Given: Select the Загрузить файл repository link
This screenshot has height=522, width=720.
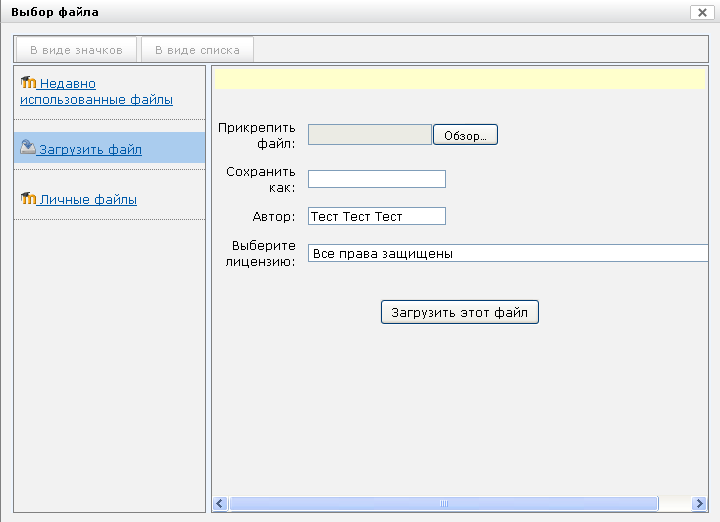Looking at the screenshot, I should pyautogui.click(x=90, y=149).
